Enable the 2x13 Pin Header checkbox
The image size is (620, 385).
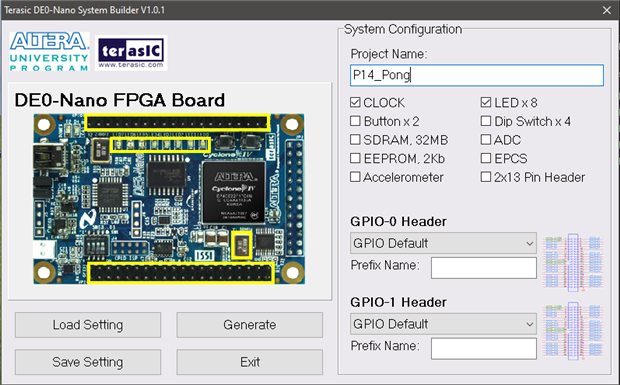point(486,177)
